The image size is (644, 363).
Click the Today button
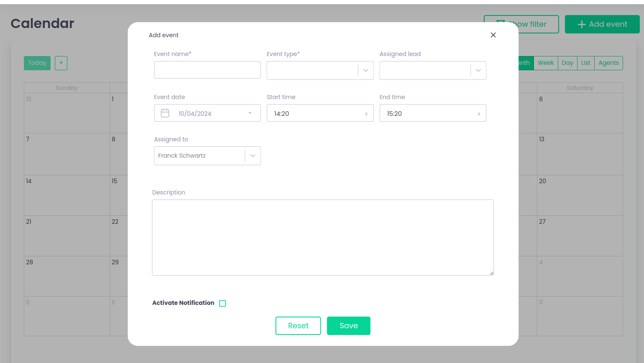37,63
